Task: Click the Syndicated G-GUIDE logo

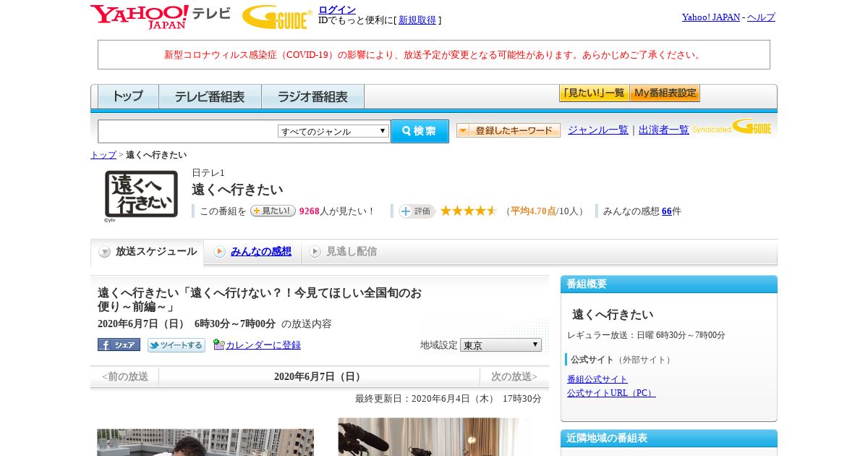Action: point(732,127)
